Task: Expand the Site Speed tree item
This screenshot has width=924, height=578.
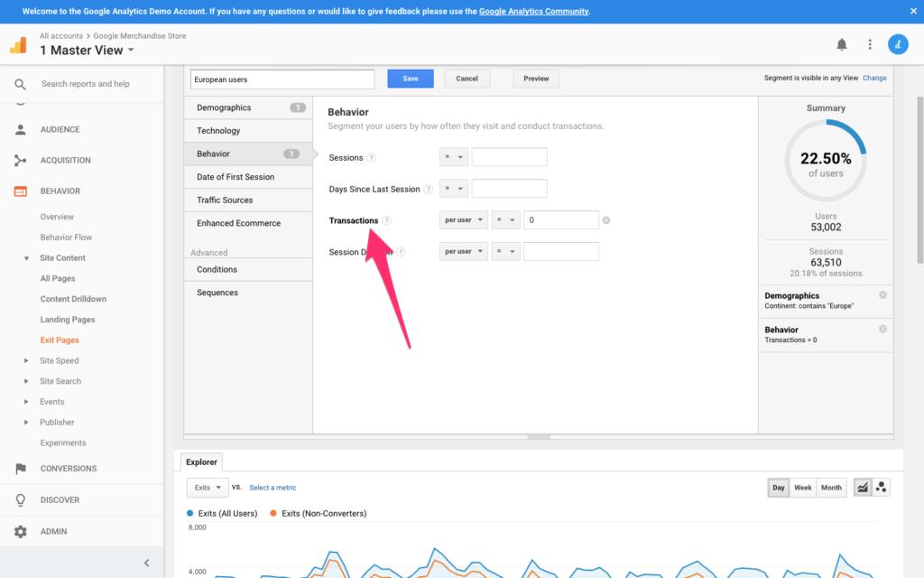Action: tap(27, 360)
